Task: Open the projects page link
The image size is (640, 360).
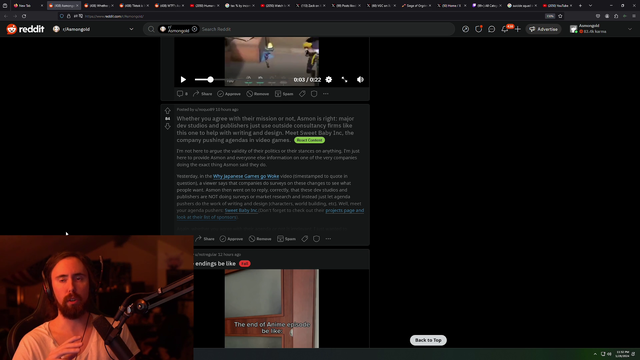Action: (x=344, y=210)
